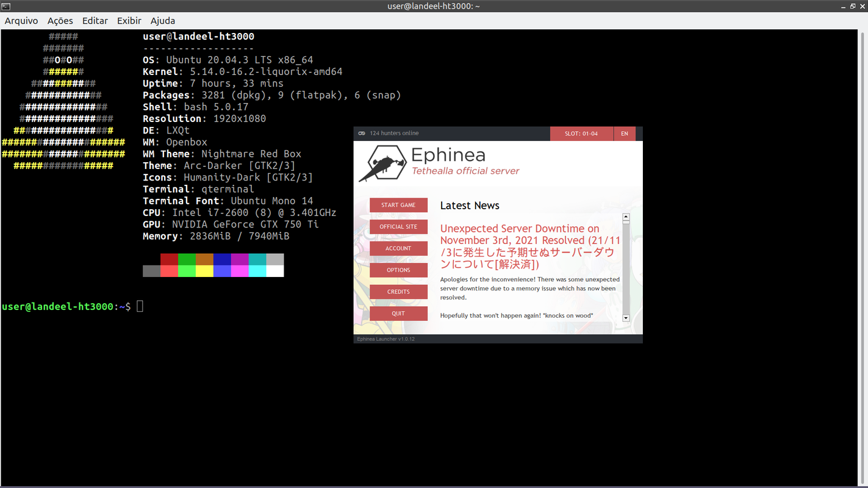Viewport: 868px width, 488px height.
Task: Select the SLOT: 01-04 button
Action: (581, 134)
